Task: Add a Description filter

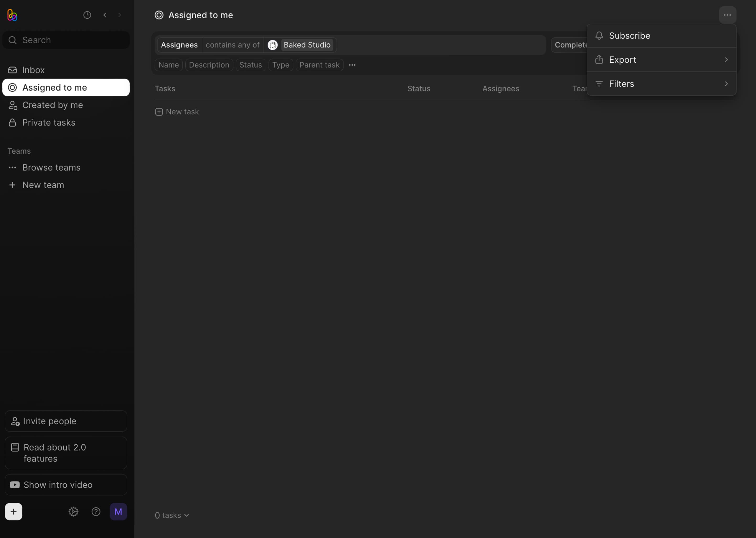Action: 209,65
